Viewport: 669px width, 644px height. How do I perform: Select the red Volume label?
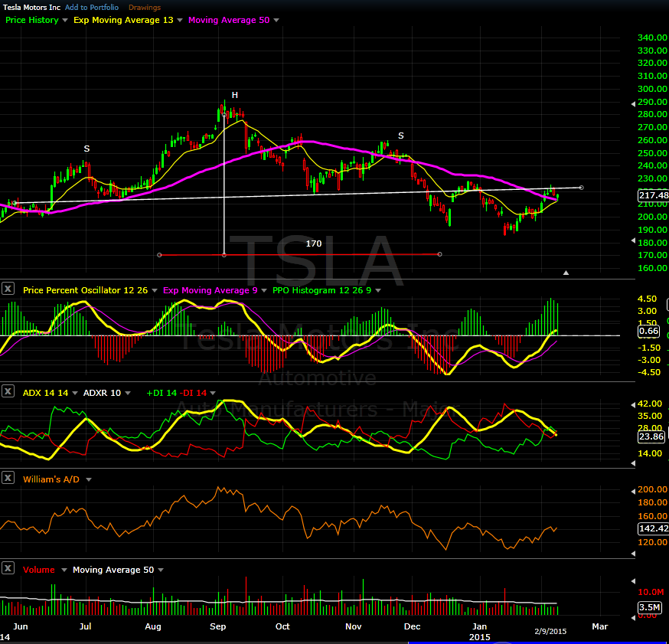39,570
